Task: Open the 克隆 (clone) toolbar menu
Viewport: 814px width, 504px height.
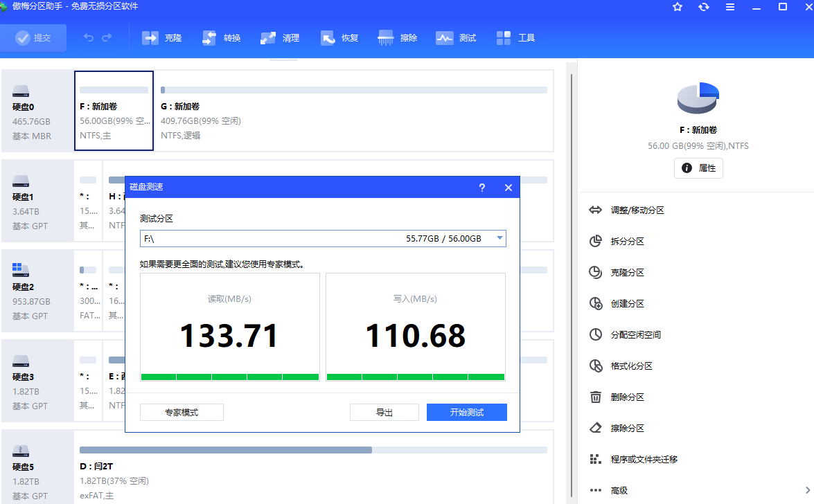Action: click(162, 38)
